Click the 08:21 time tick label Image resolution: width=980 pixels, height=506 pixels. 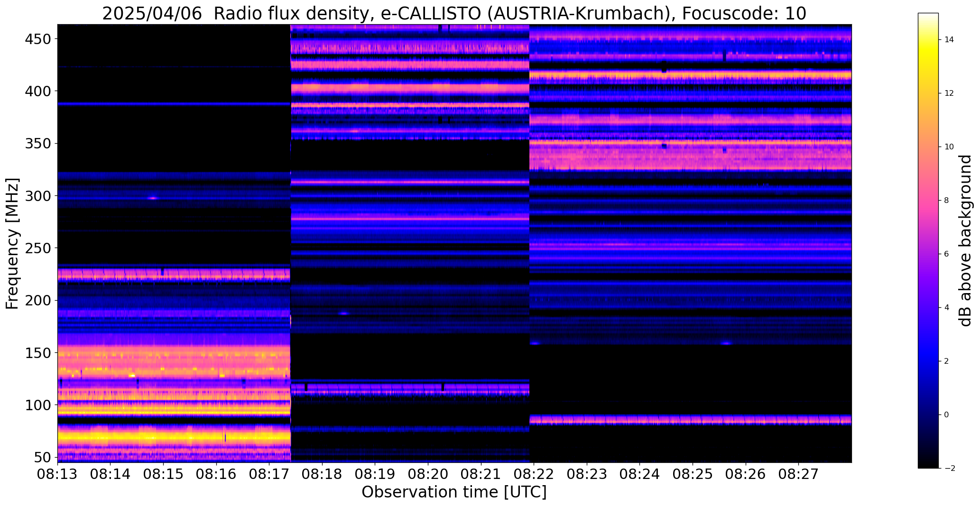click(481, 474)
